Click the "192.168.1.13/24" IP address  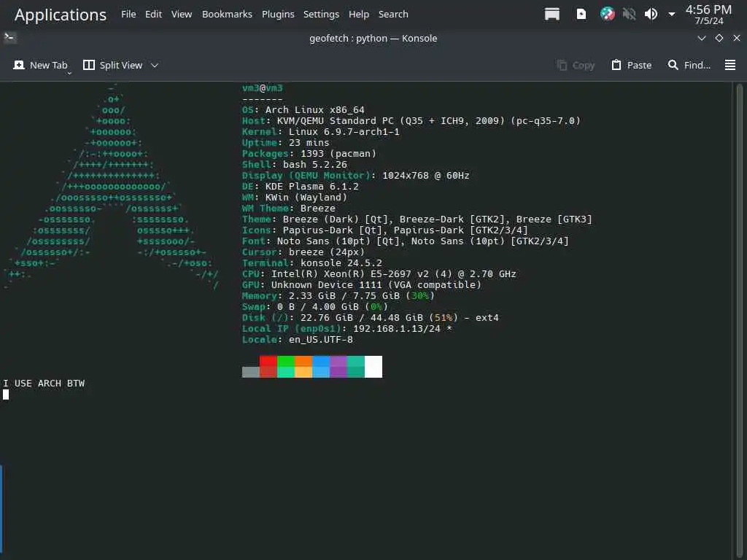tap(397, 329)
